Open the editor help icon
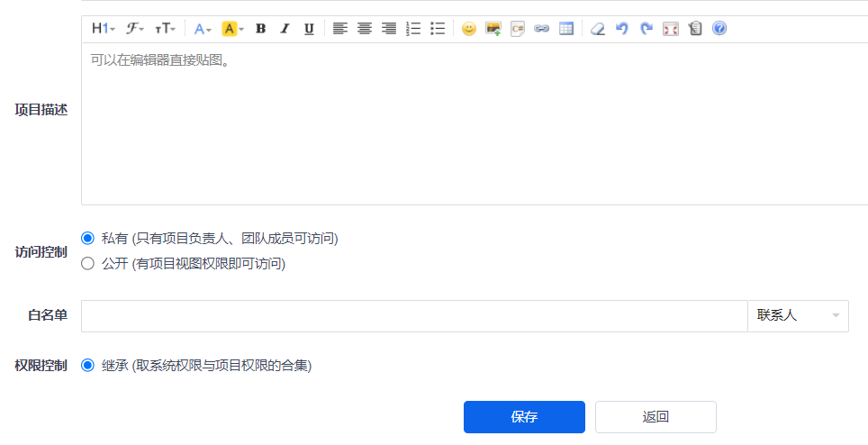 point(719,29)
